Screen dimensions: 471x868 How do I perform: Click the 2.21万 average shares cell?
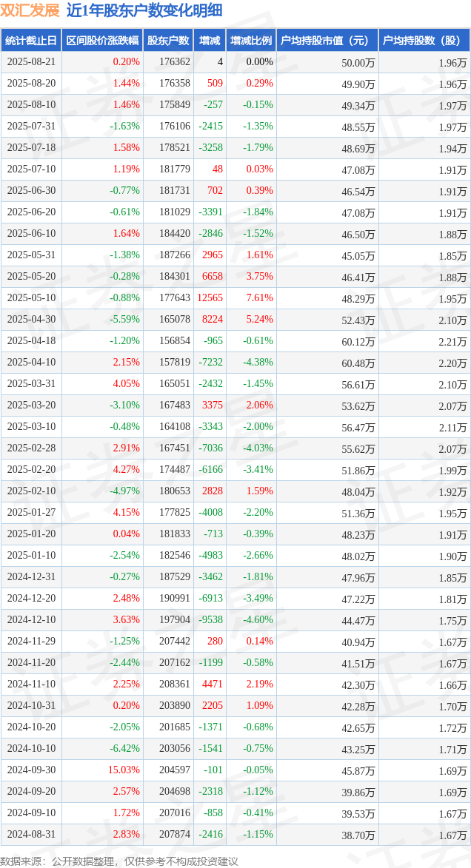(x=452, y=342)
